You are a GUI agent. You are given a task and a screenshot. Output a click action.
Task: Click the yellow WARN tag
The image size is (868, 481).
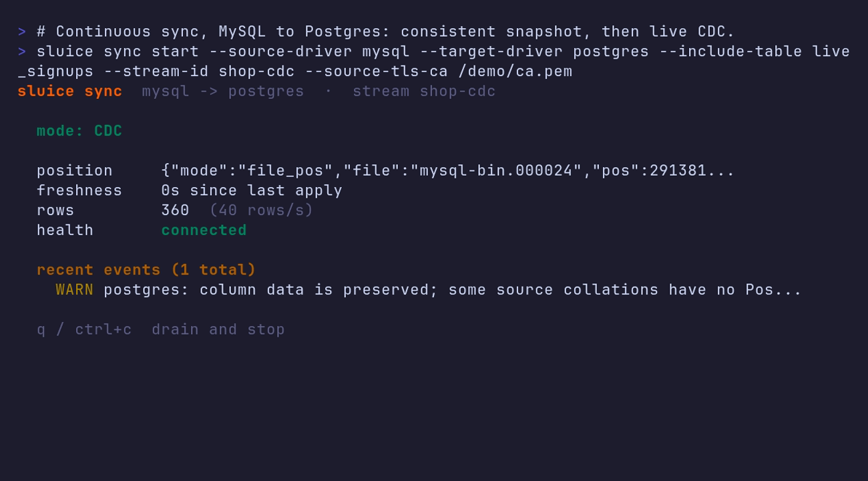[75, 289]
